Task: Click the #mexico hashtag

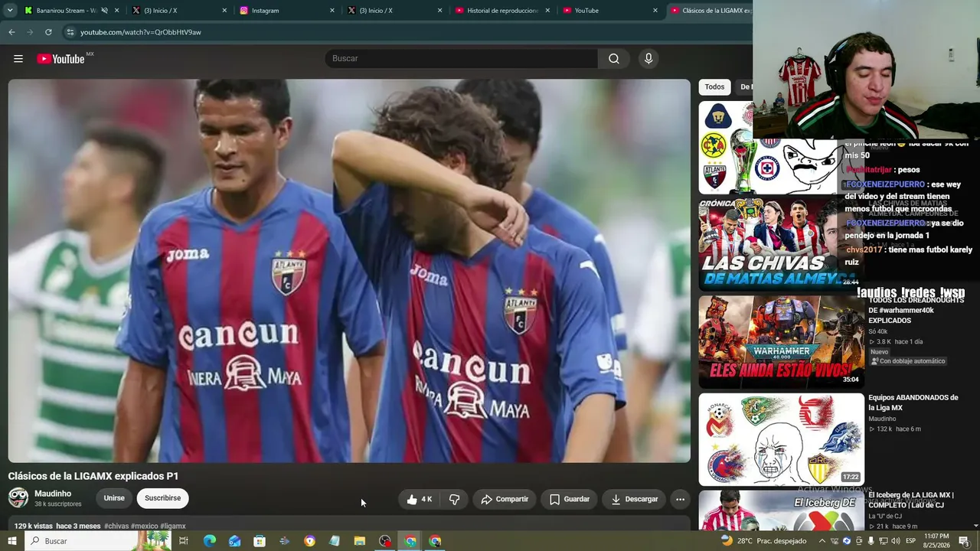Action: pyautogui.click(x=144, y=527)
